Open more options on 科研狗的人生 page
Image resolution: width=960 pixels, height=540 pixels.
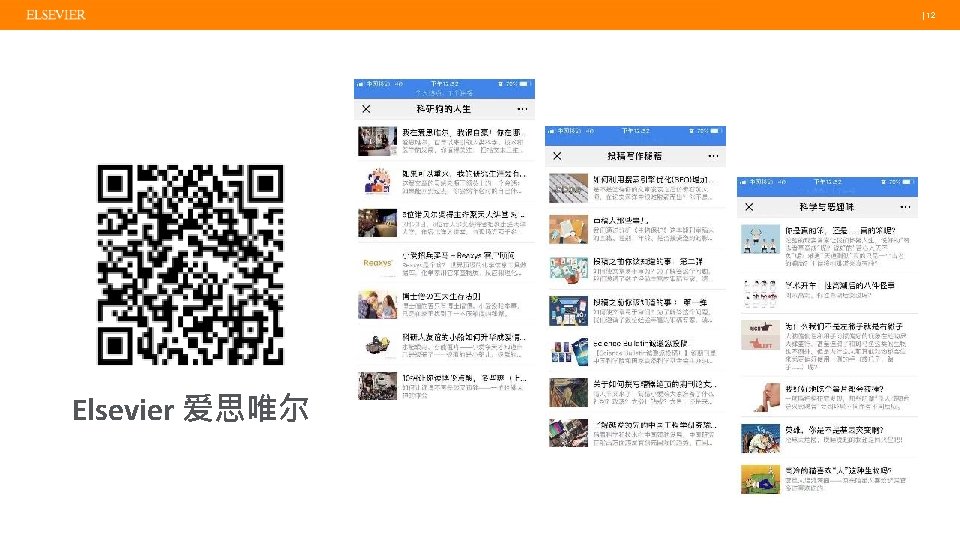pyautogui.click(x=522, y=109)
